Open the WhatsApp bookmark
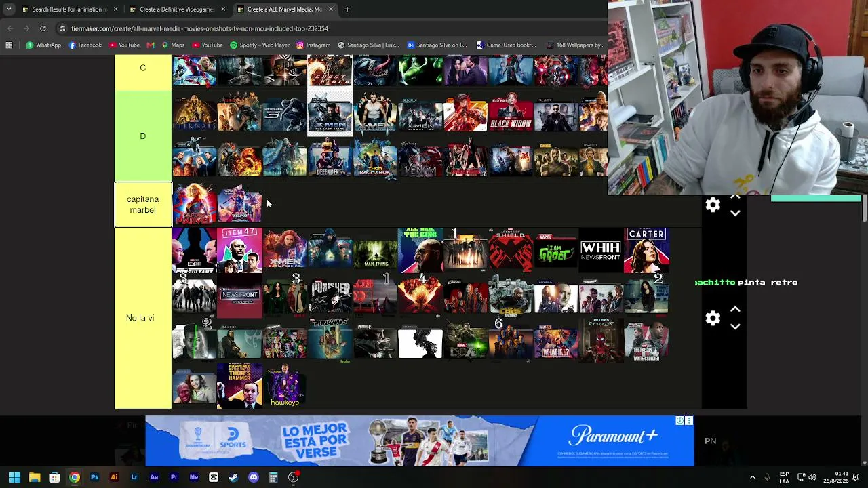This screenshot has width=868, height=488. (x=43, y=45)
